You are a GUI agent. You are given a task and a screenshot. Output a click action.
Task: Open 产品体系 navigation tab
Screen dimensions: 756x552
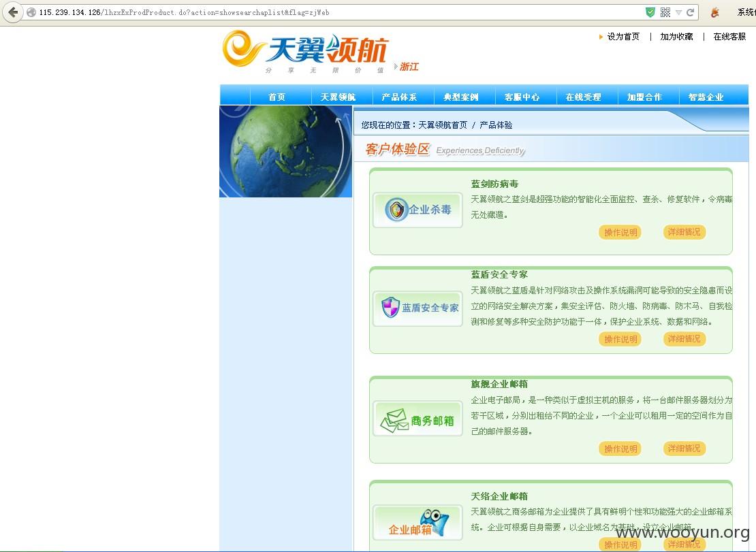click(x=399, y=97)
